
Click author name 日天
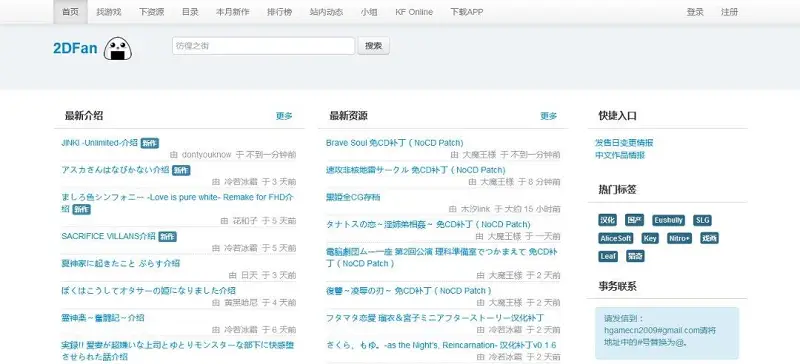(249, 275)
